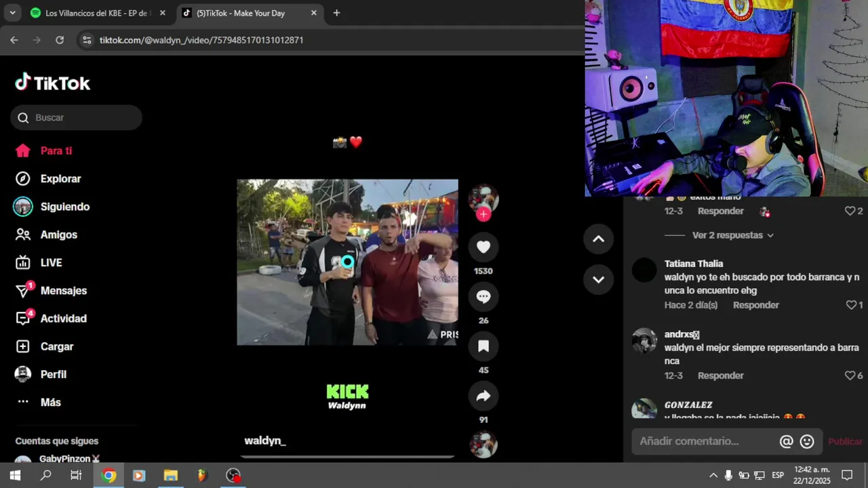
Task: Open Windows Start menu
Action: pyautogui.click(x=15, y=475)
